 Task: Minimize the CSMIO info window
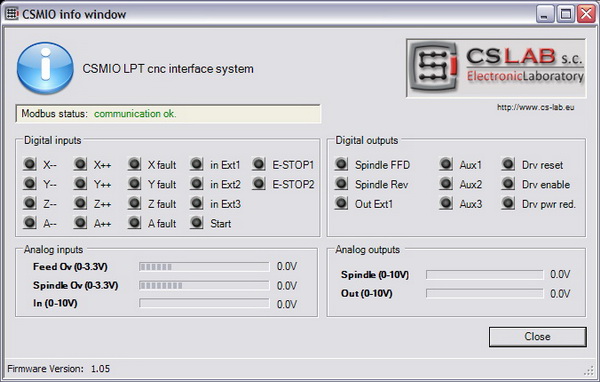(x=545, y=14)
